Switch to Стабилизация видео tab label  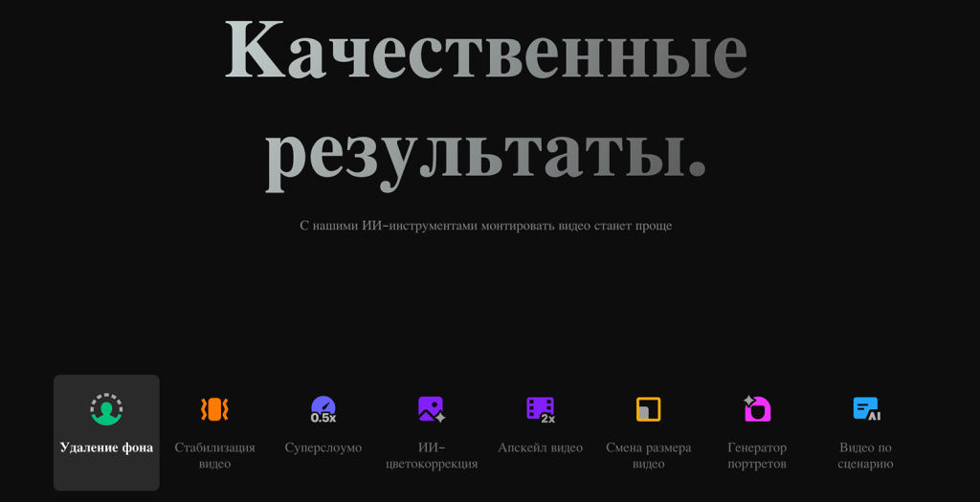[x=214, y=455]
